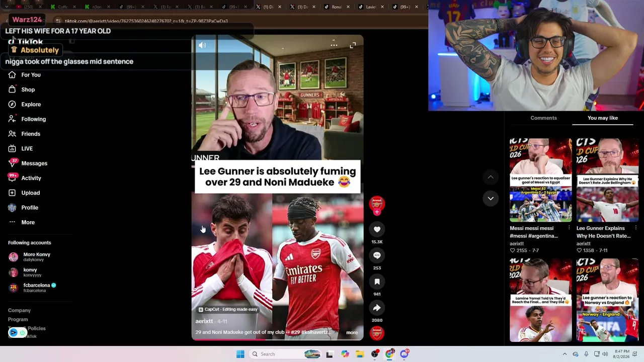Open the video options three-dot menu
Image resolution: width=644 pixels, height=362 pixels.
334,45
